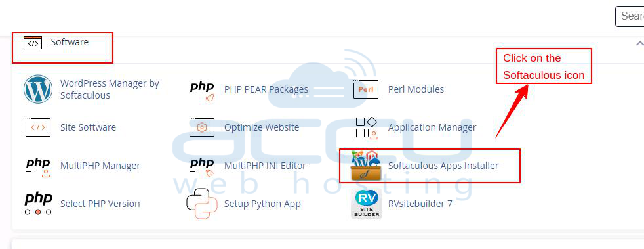Open WordPress Manager by Softaculous link
Screen dimensions: 644x249
[110, 89]
